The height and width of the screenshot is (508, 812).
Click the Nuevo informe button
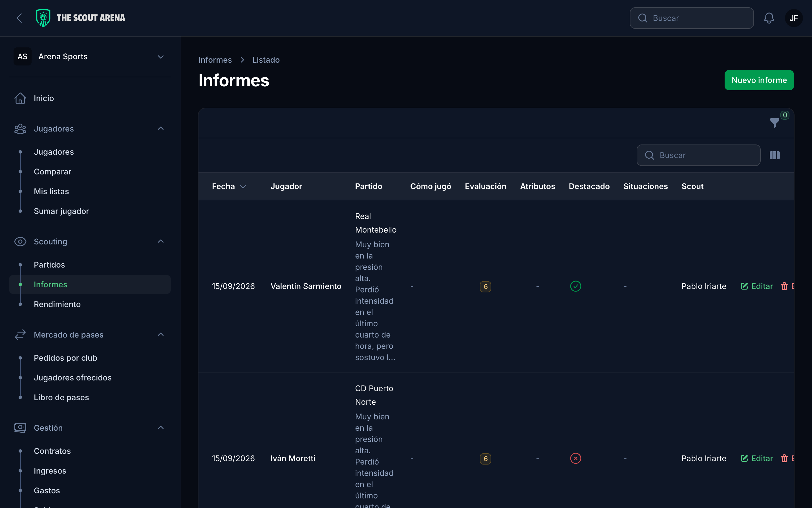click(759, 80)
